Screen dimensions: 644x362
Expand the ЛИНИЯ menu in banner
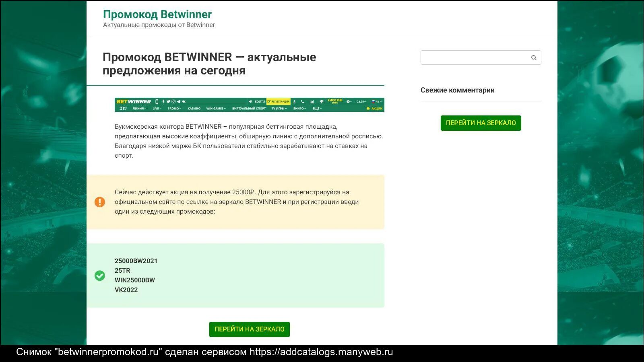coord(139,109)
